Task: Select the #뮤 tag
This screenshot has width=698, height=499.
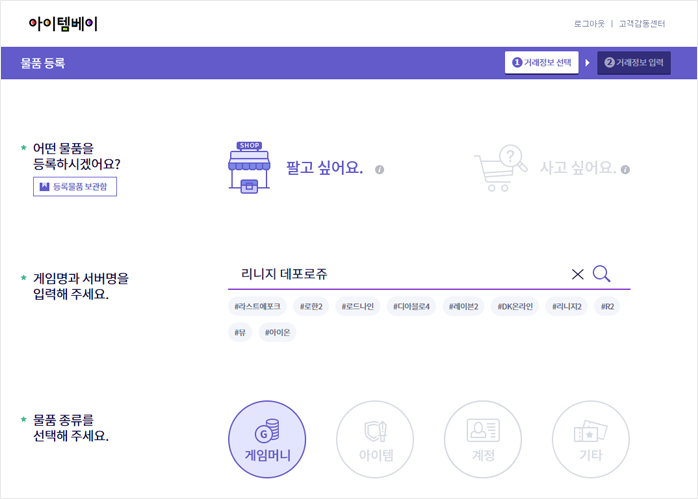Action: point(240,332)
